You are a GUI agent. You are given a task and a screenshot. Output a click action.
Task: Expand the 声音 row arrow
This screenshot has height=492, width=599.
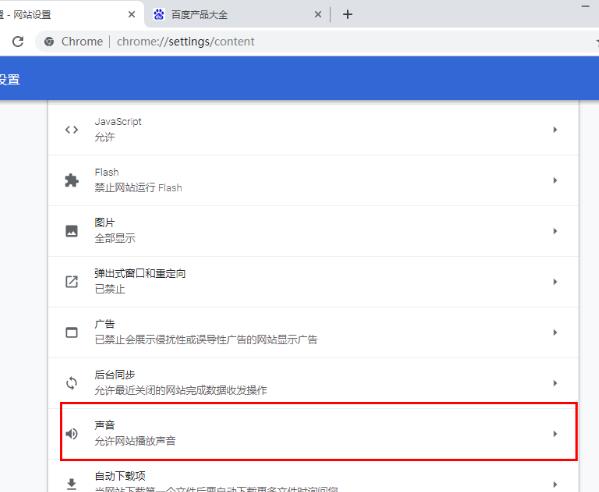coord(555,434)
